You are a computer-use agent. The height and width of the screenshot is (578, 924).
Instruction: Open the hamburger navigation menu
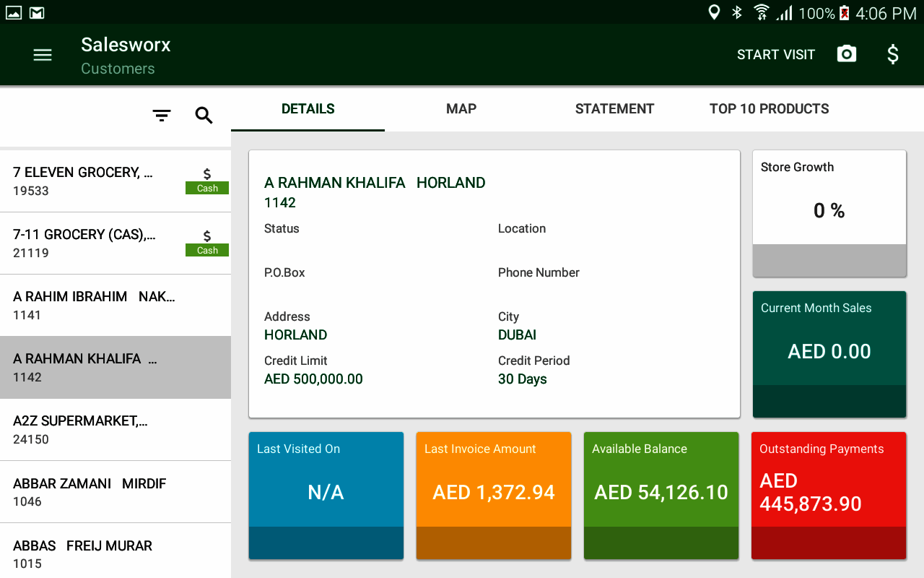point(43,55)
